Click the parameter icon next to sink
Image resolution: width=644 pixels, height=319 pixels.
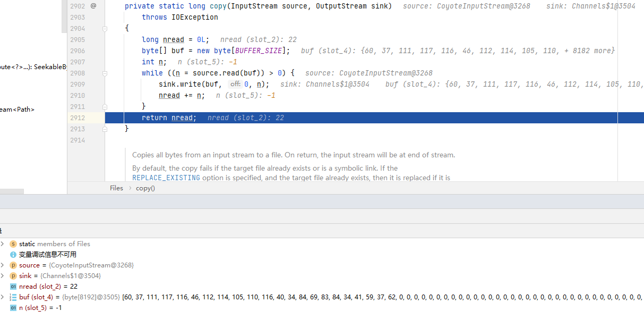13,275
